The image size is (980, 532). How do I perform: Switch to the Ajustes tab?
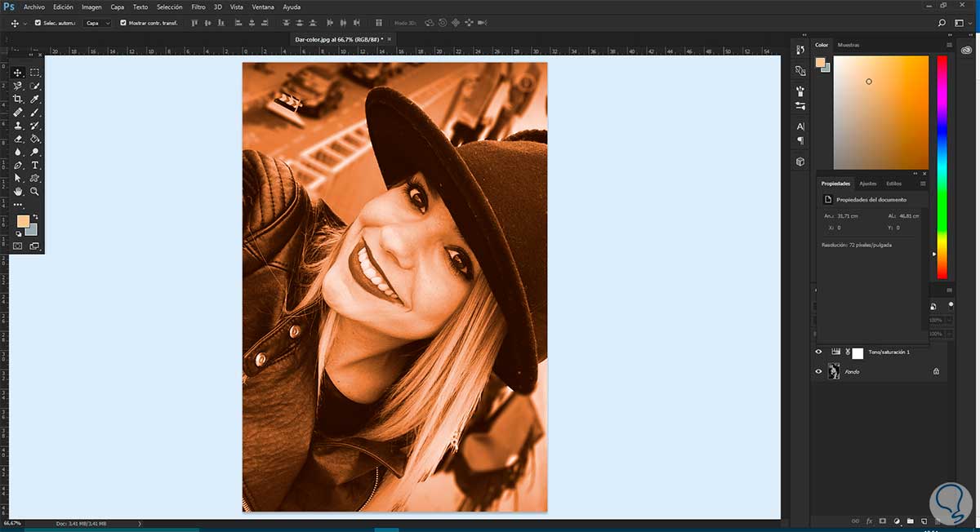867,184
